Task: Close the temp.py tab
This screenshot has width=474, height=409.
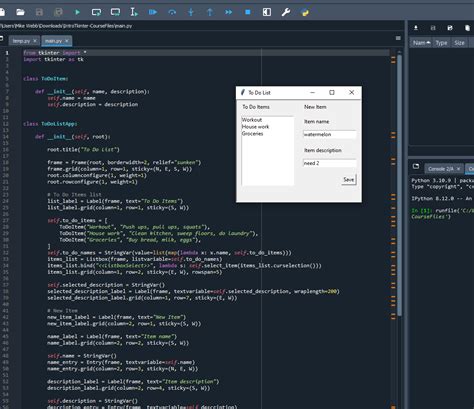Action: click(35, 41)
